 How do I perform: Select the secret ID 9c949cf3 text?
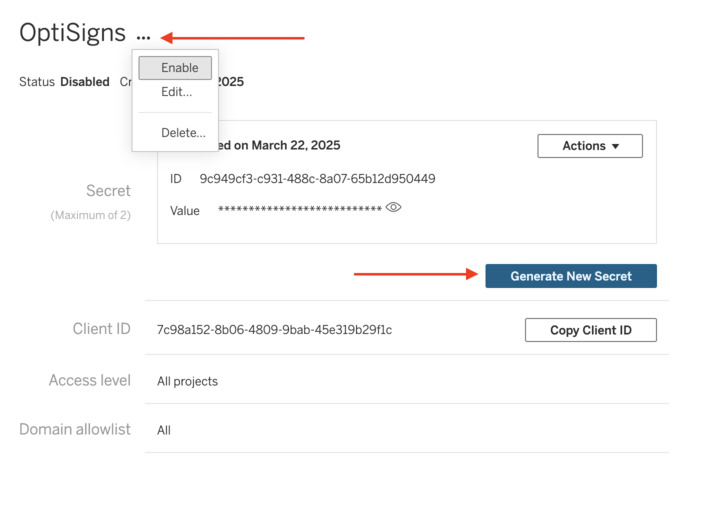pos(317,179)
